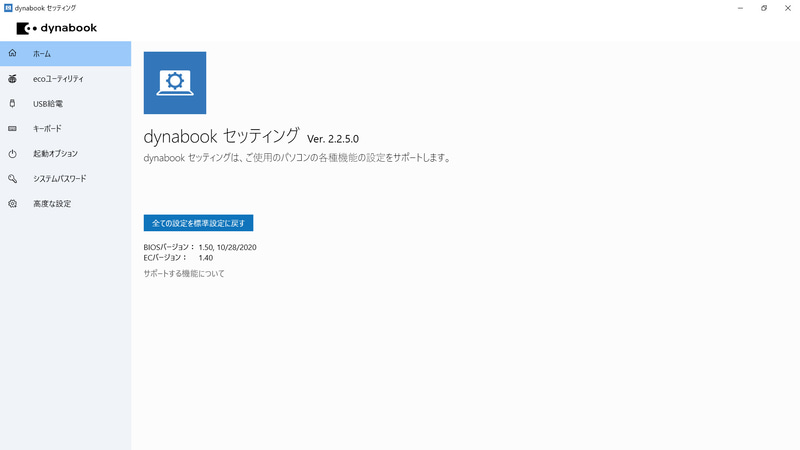Click the BIOSバージョン label
This screenshot has width=800, height=450.
[168, 247]
